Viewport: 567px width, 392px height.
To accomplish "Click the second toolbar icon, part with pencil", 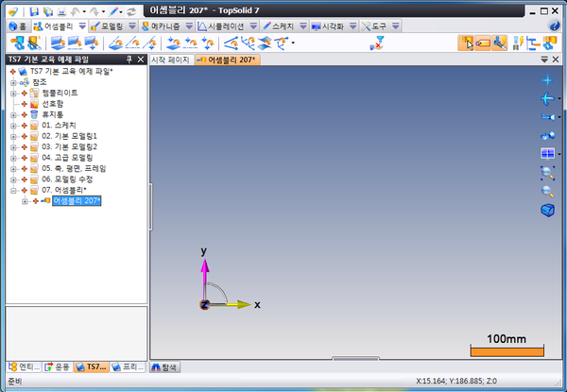I will (x=34, y=43).
